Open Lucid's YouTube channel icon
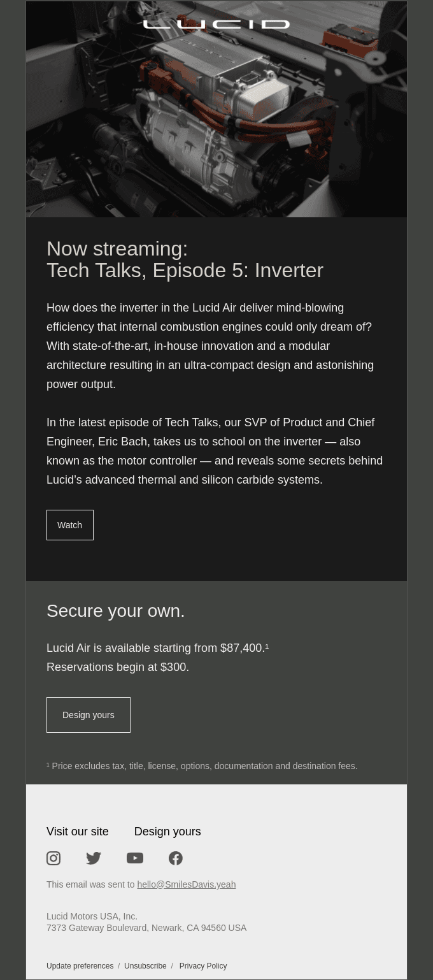Image resolution: width=433 pixels, height=980 pixels. (x=135, y=858)
